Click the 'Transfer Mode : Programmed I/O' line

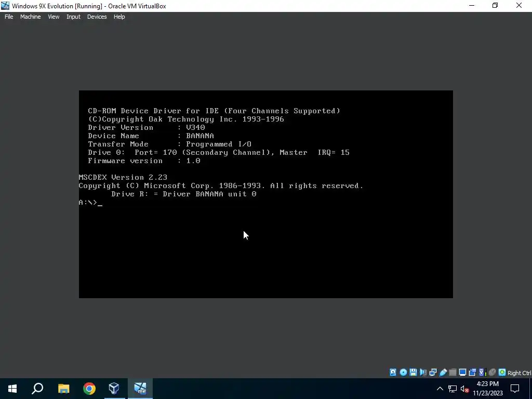pyautogui.click(x=170, y=144)
